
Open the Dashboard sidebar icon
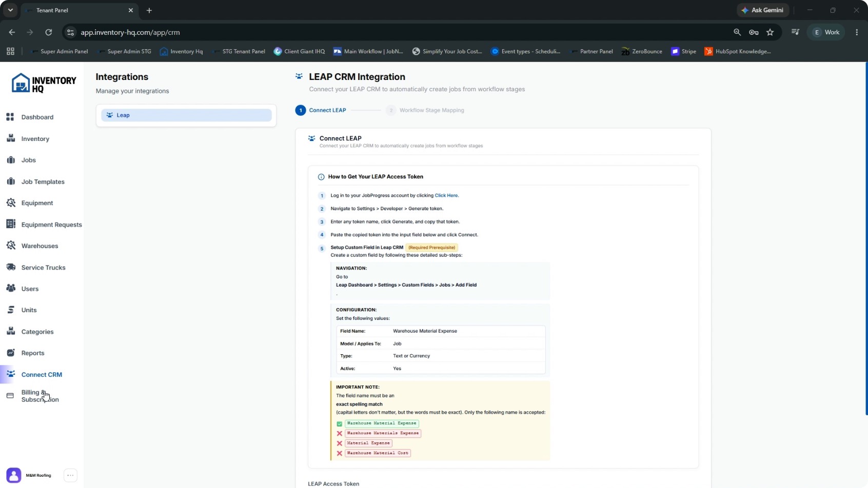coord(10,117)
